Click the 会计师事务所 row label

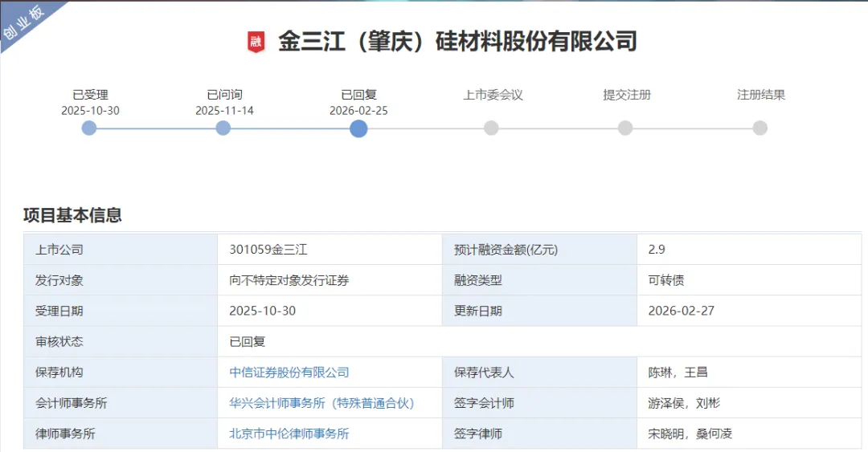[72, 403]
